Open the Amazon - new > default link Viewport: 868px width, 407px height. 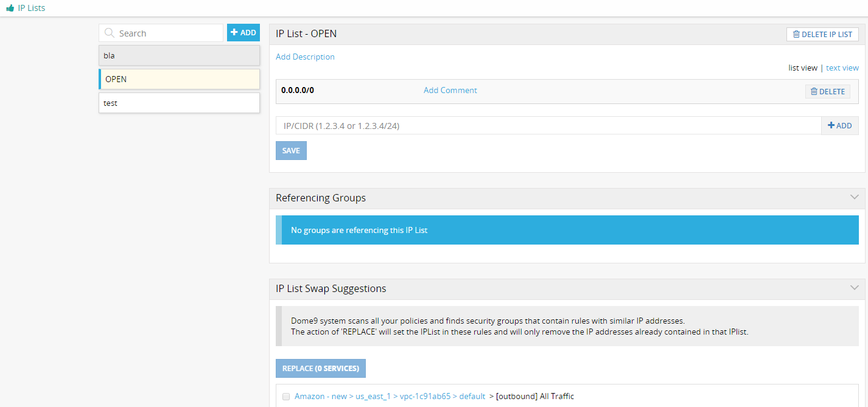(390, 396)
